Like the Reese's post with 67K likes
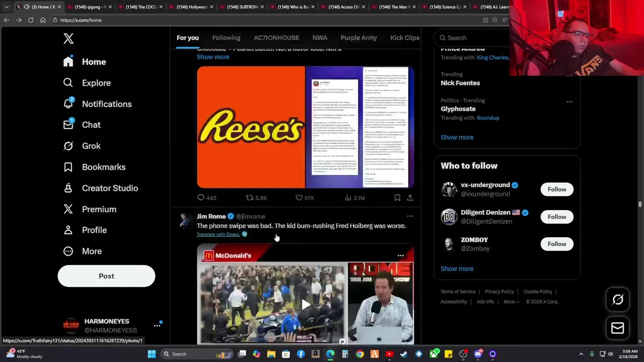This screenshot has height=362, width=644. click(x=305, y=198)
